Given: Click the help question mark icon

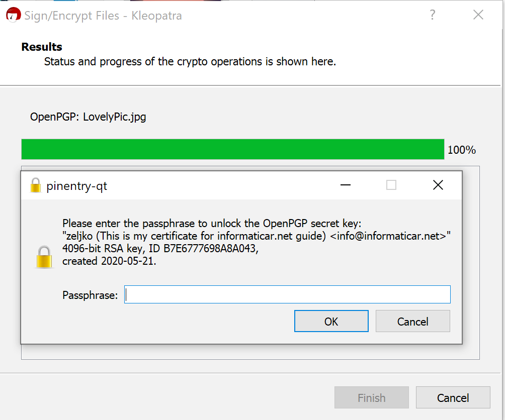Looking at the screenshot, I should coord(433,15).
